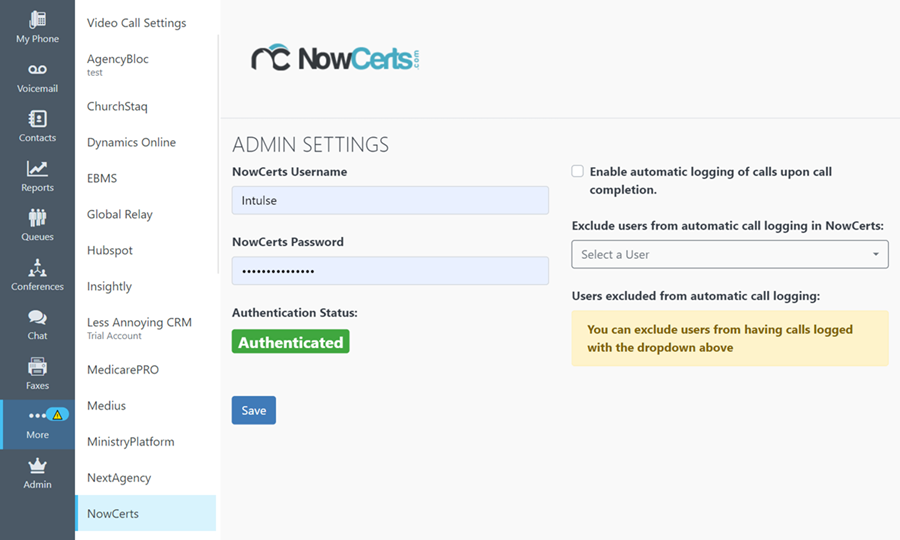Open Queues from the sidebar
Viewport: 900px width, 540px height.
tap(37, 226)
